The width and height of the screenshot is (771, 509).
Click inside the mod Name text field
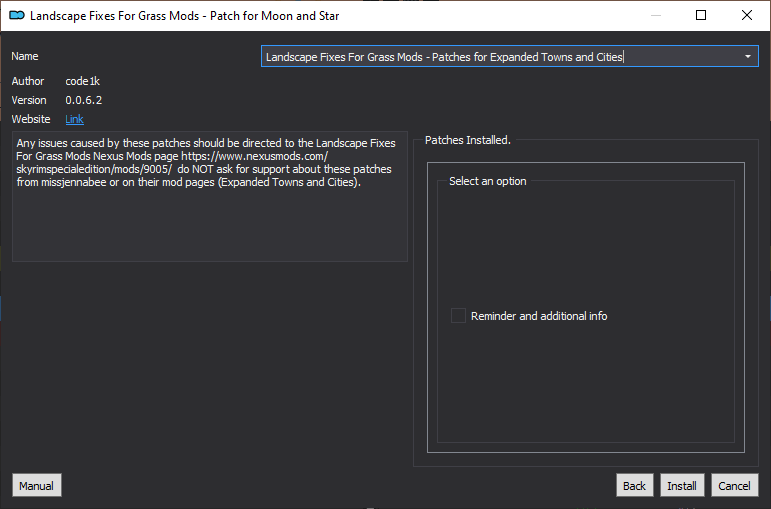501,57
